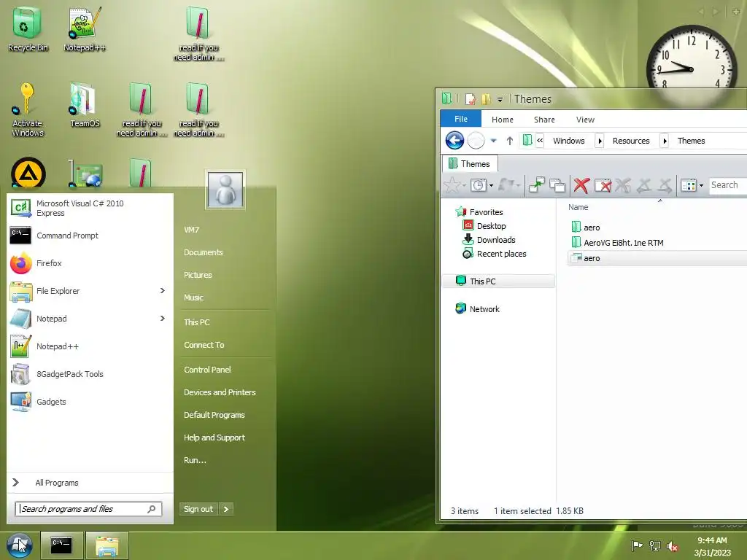The width and height of the screenshot is (747, 560).
Task: Click the network icon in the system tray
Action: click(x=655, y=545)
